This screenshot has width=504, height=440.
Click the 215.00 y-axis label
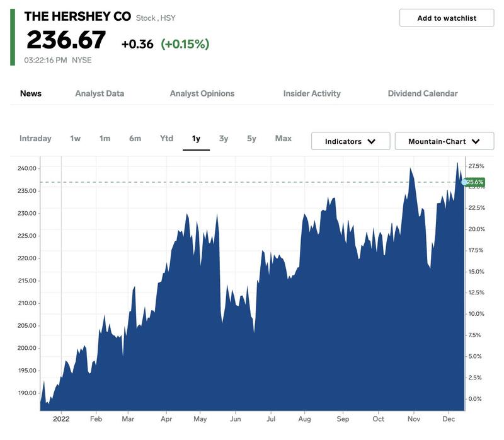click(x=27, y=281)
